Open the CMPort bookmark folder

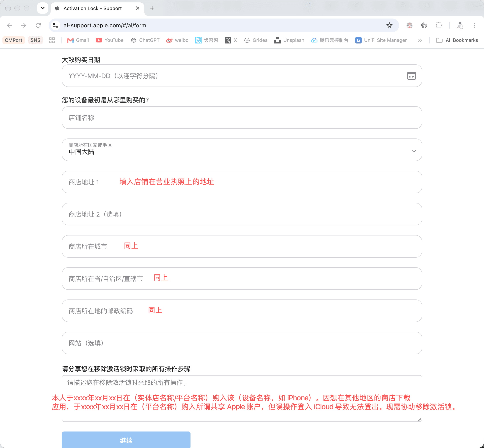point(13,40)
